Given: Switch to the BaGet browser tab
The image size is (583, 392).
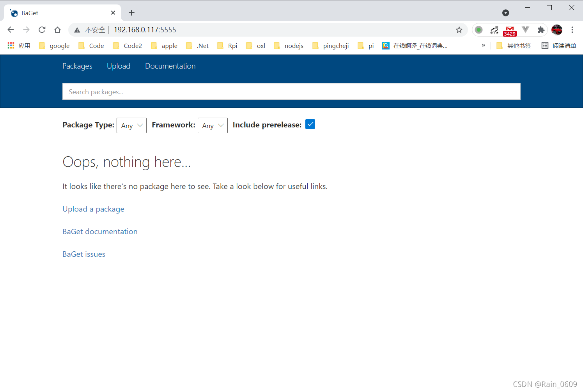Looking at the screenshot, I should 62,13.
